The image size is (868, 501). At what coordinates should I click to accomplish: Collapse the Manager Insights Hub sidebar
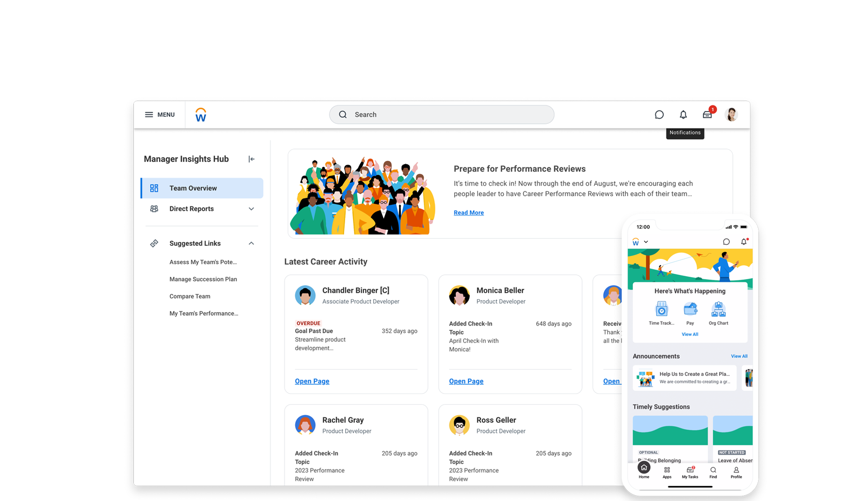pyautogui.click(x=251, y=159)
